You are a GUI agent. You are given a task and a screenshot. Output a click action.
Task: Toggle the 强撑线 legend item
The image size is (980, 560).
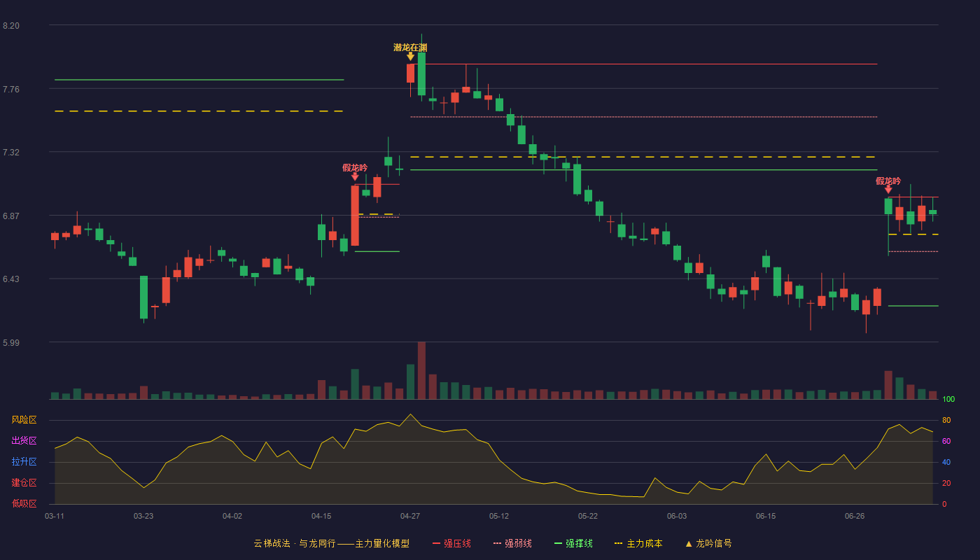coord(573,543)
